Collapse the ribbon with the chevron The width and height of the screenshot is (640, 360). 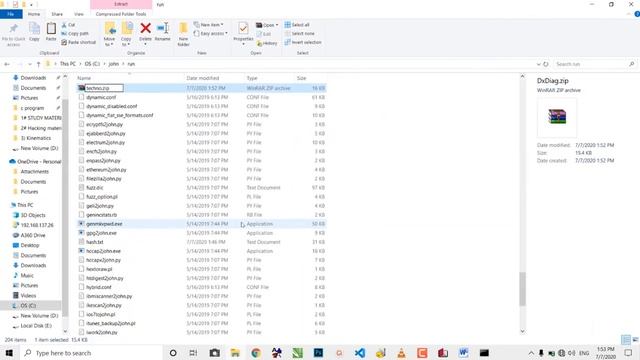[x=629, y=14]
